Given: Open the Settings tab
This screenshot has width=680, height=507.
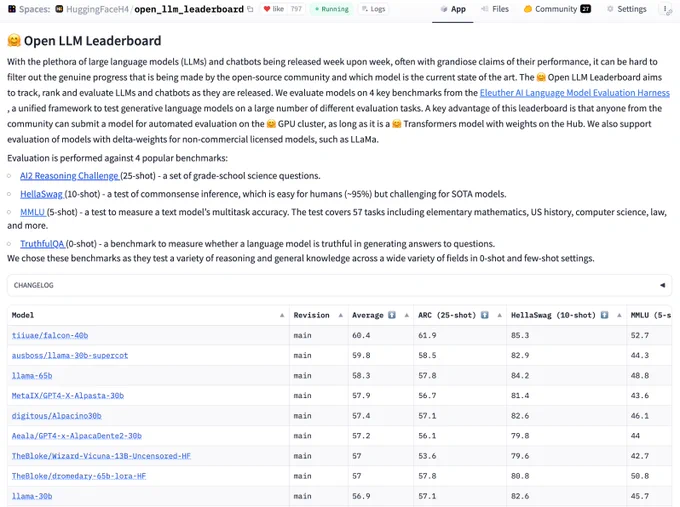Looking at the screenshot, I should pos(627,9).
